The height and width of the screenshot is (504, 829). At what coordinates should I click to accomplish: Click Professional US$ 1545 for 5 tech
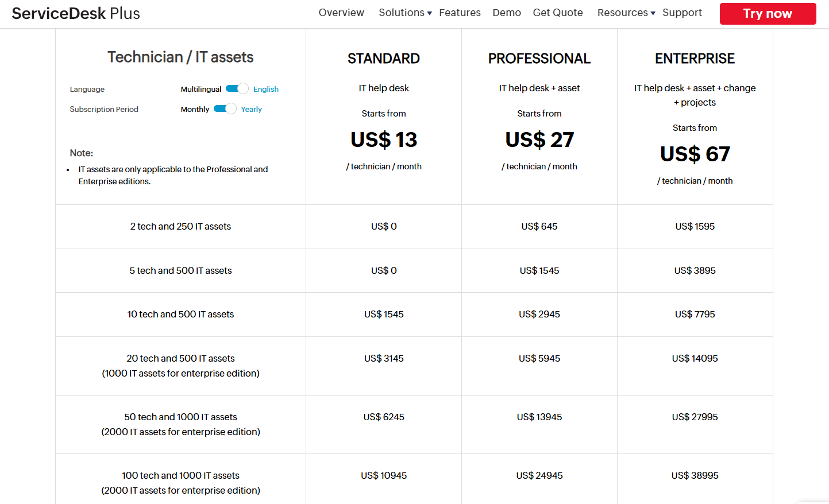pos(539,270)
